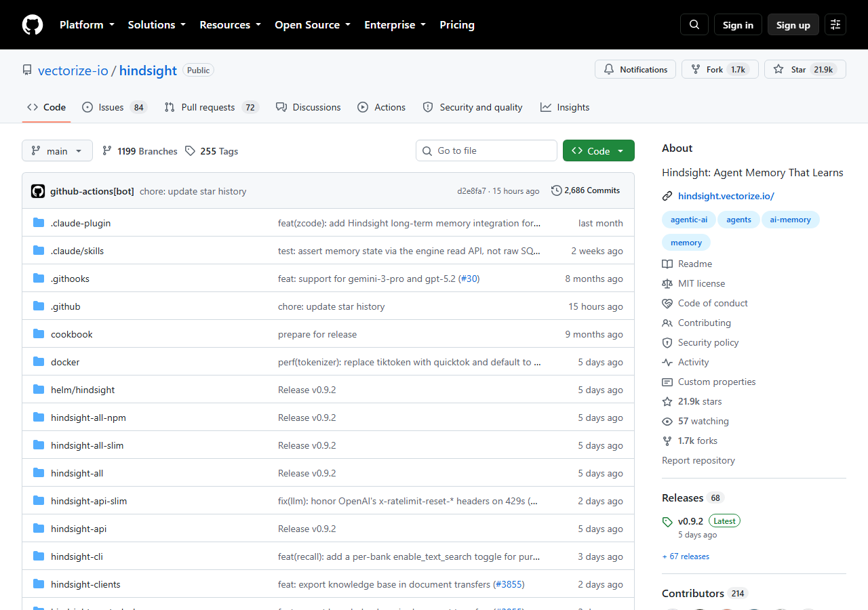
Task: Open the hindsight-api-slim folder
Action: tap(89, 501)
